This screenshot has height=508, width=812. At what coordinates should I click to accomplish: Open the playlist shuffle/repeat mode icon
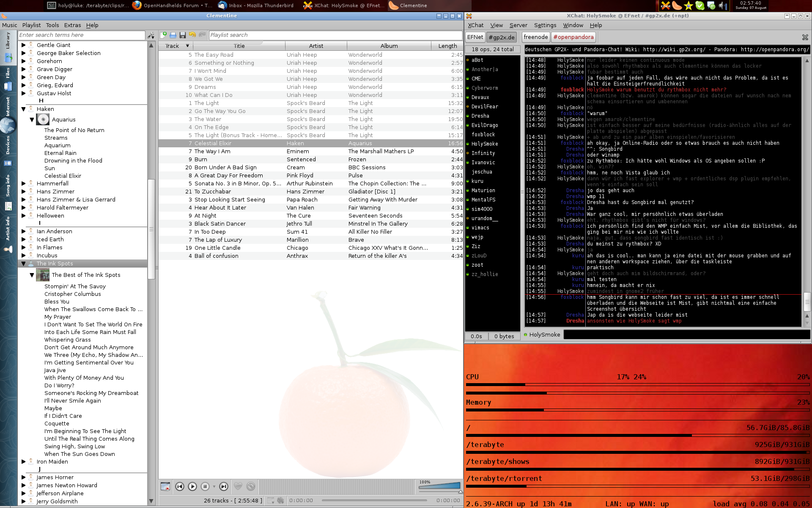point(271,500)
